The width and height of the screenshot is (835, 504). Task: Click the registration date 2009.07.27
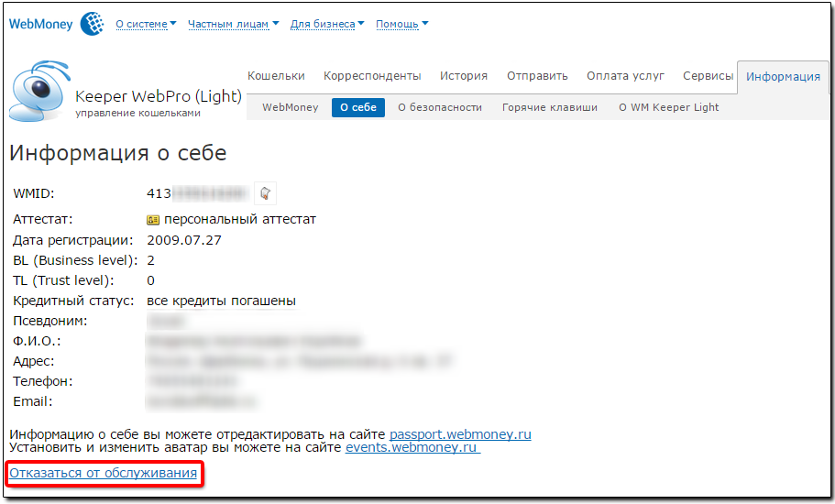(184, 240)
